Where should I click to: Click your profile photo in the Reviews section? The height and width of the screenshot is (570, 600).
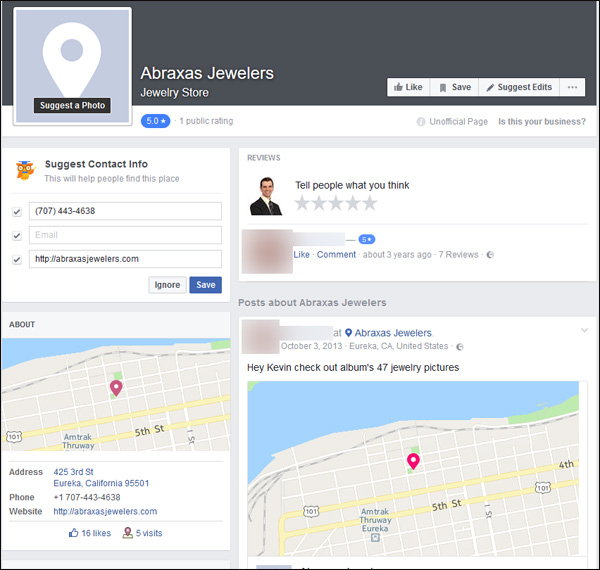coord(266,196)
